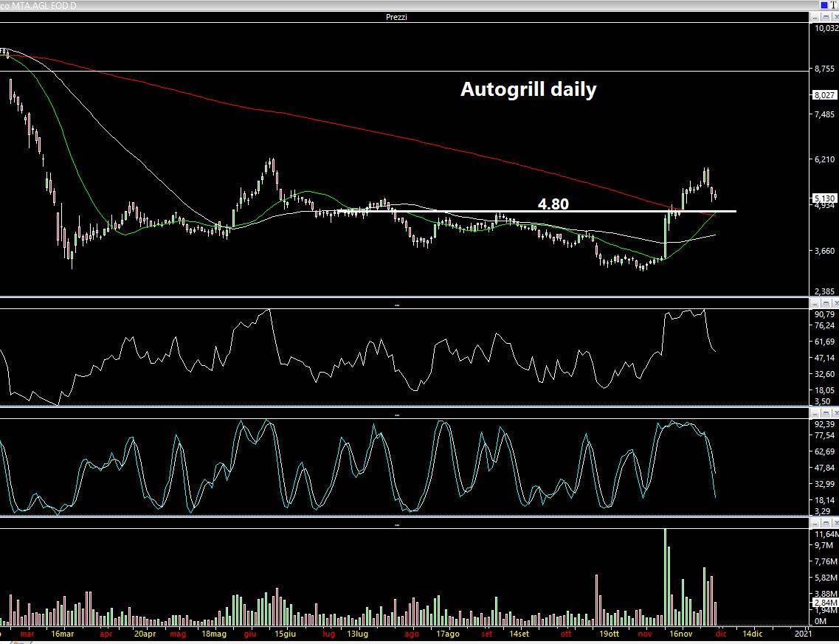Click the 77,54 oscillator scale value
Image resolution: width=839 pixels, height=644 pixels.
click(x=824, y=436)
